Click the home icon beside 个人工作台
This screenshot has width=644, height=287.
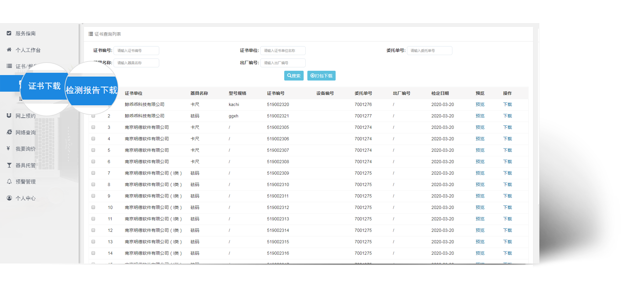point(9,50)
